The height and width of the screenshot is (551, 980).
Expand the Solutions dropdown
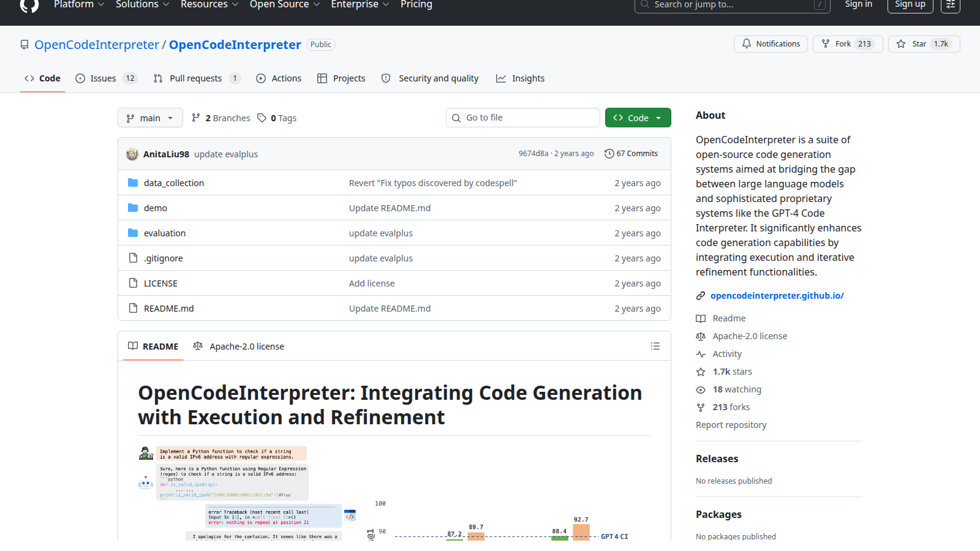(142, 4)
